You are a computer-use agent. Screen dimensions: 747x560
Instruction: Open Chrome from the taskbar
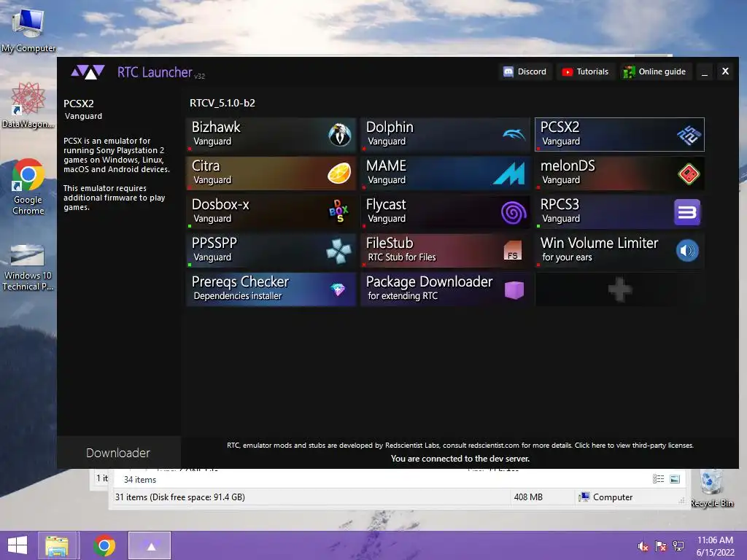(x=104, y=545)
